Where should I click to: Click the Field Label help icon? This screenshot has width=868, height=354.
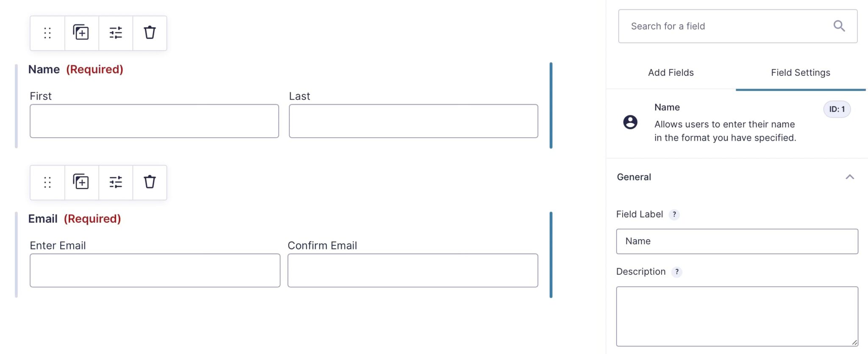(x=675, y=215)
